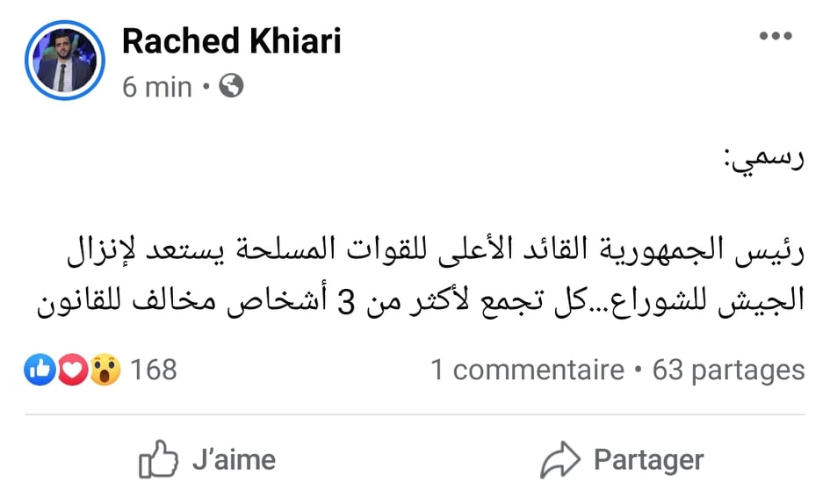830x504 pixels.
Task: Open the three-dot post options menu
Action: [776, 37]
